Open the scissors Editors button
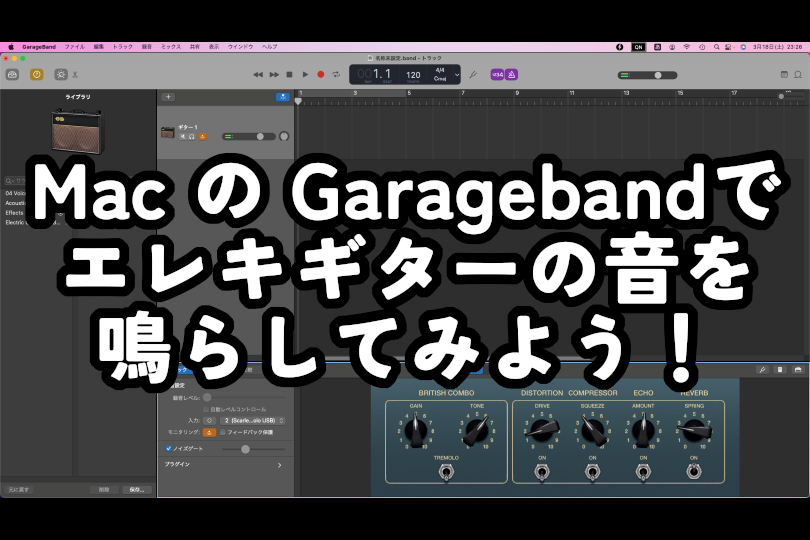 75,74
